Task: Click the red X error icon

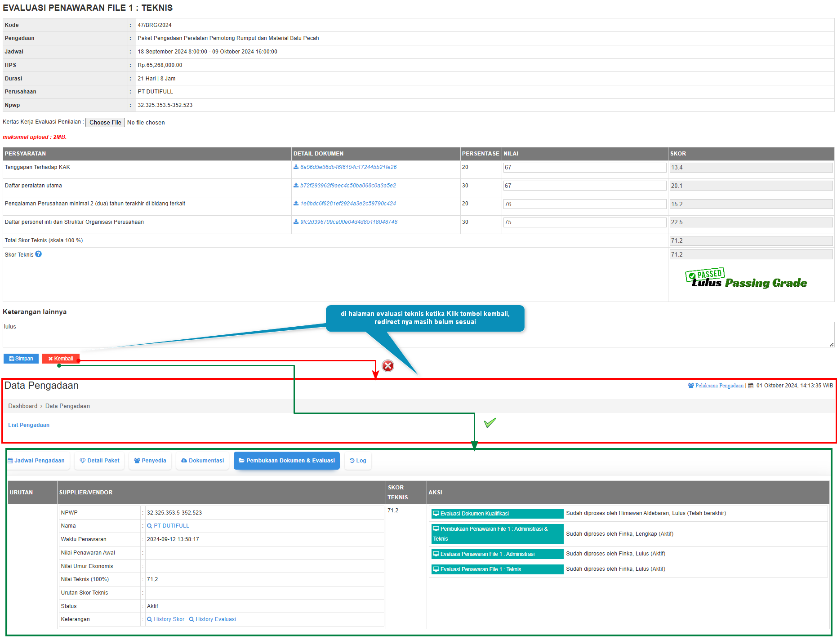Action: click(x=388, y=366)
